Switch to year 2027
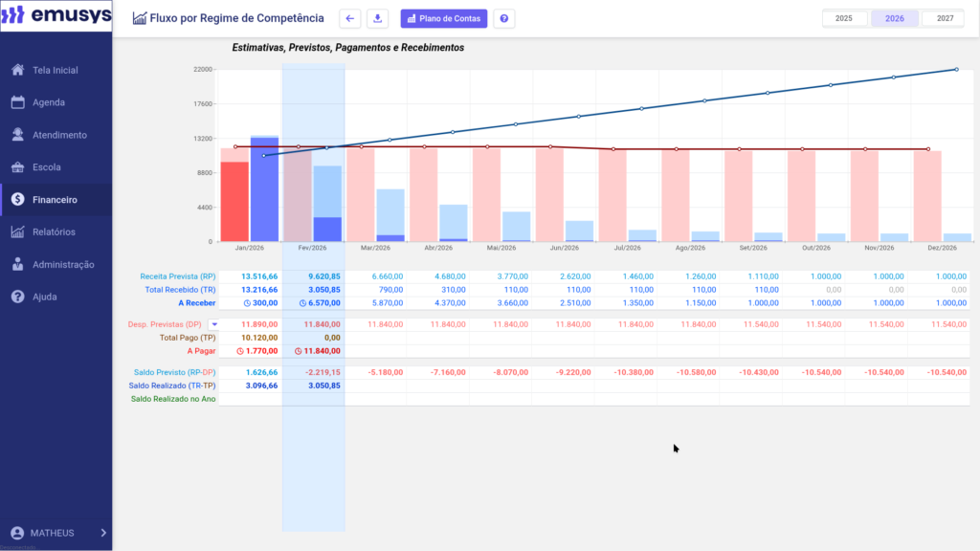980x551 pixels. click(x=944, y=18)
